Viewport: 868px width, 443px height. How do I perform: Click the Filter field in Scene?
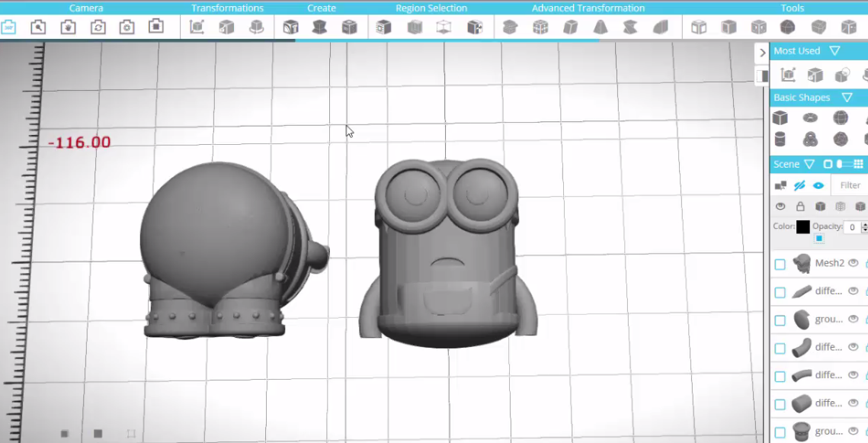850,185
